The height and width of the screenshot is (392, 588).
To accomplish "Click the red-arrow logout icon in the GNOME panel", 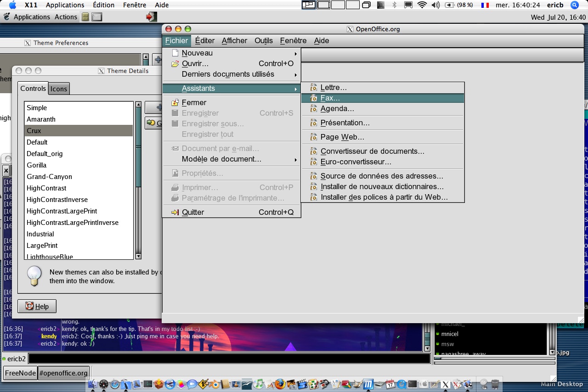I will coord(151,17).
